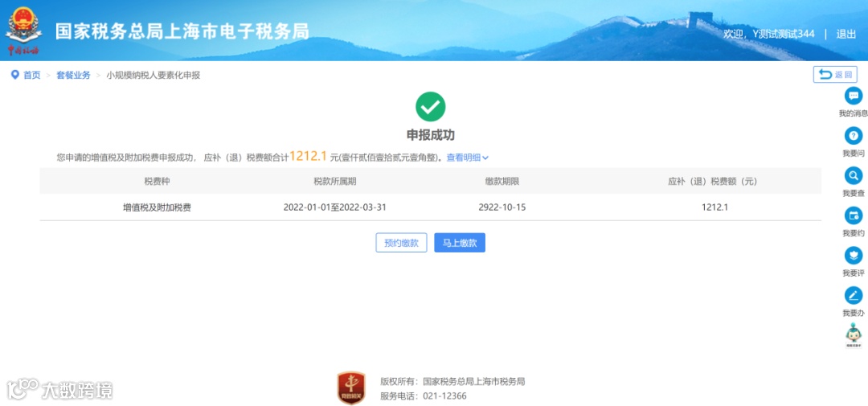
Task: Click 2922-10-15 deadline cell
Action: tap(502, 207)
